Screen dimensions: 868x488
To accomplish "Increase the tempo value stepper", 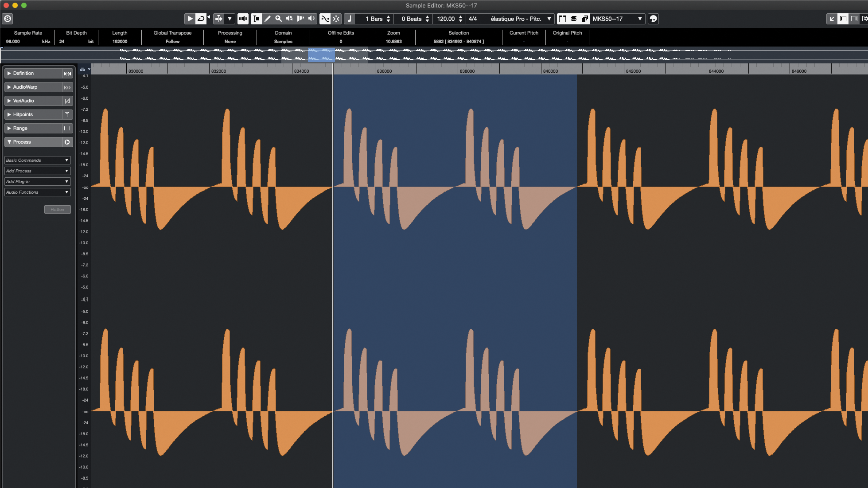I will point(461,16).
